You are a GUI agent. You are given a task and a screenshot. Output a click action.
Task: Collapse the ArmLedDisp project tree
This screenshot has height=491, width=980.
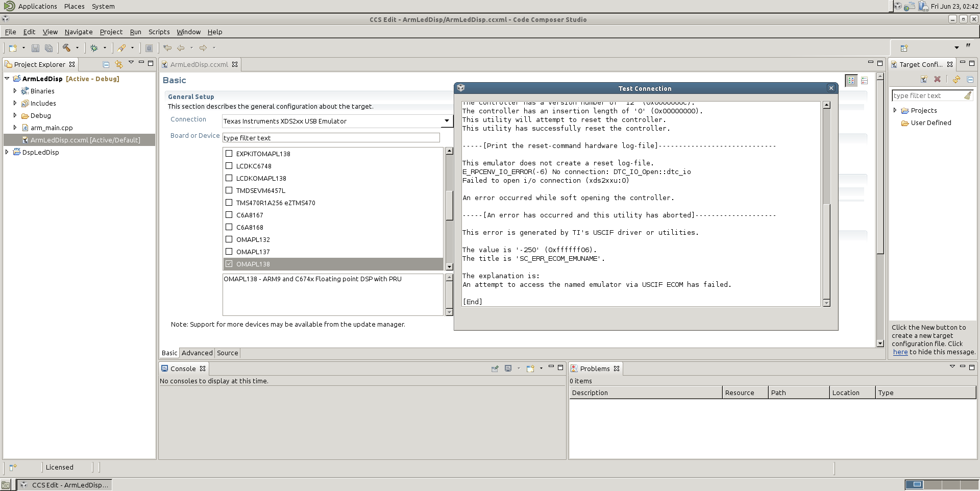(x=7, y=79)
